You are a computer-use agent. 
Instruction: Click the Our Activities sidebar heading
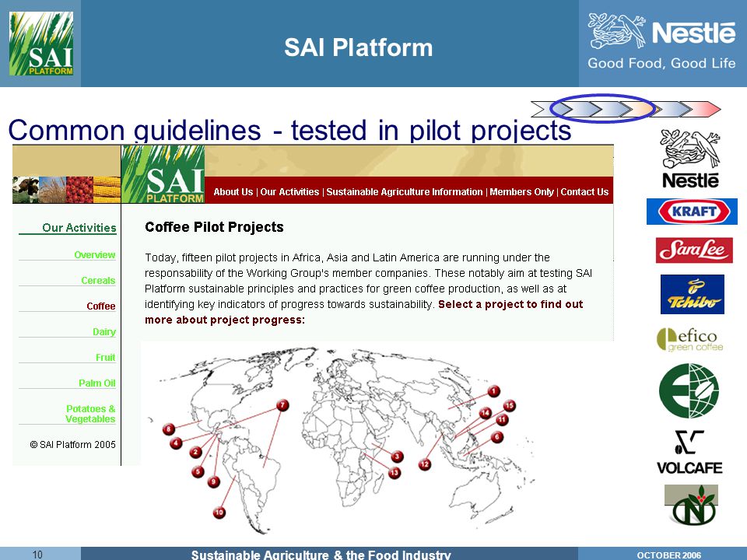coord(79,228)
